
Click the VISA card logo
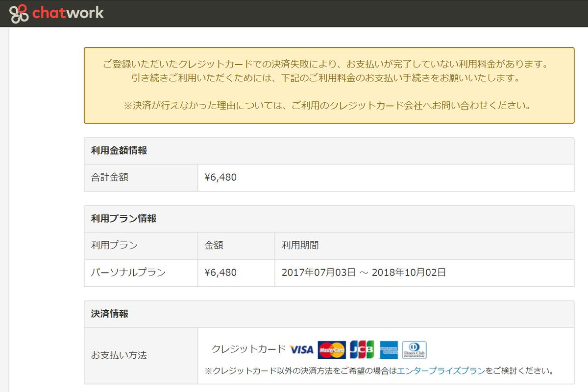click(301, 349)
